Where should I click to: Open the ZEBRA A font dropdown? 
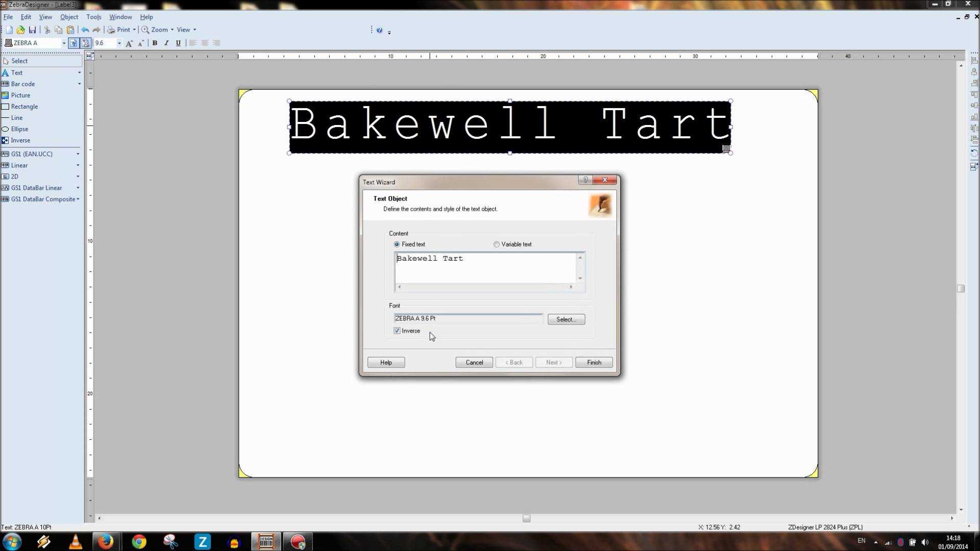click(x=64, y=43)
